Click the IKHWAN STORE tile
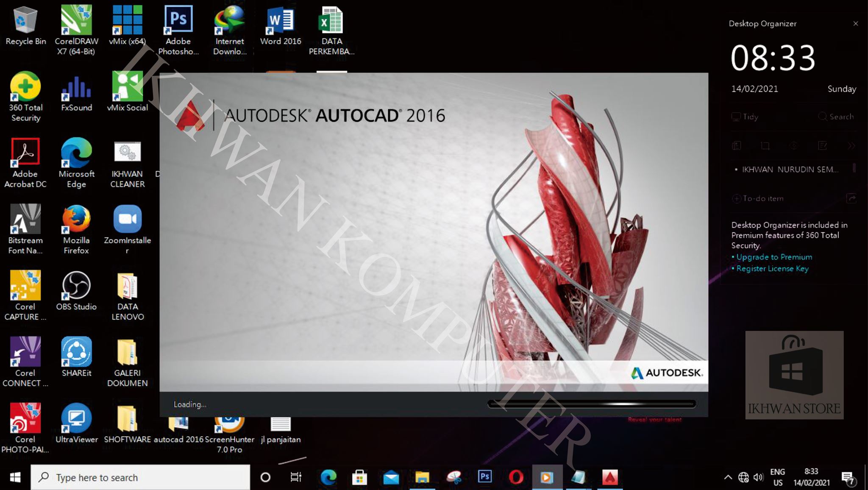The width and height of the screenshot is (868, 490). pos(794,375)
